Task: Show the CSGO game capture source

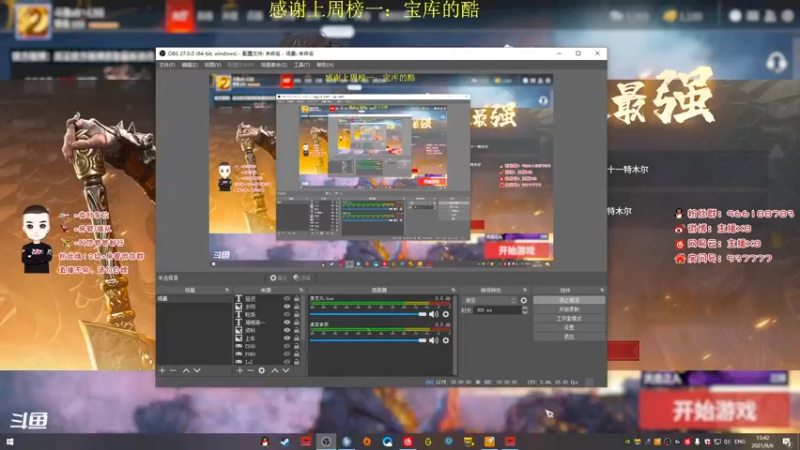Action: (x=287, y=346)
